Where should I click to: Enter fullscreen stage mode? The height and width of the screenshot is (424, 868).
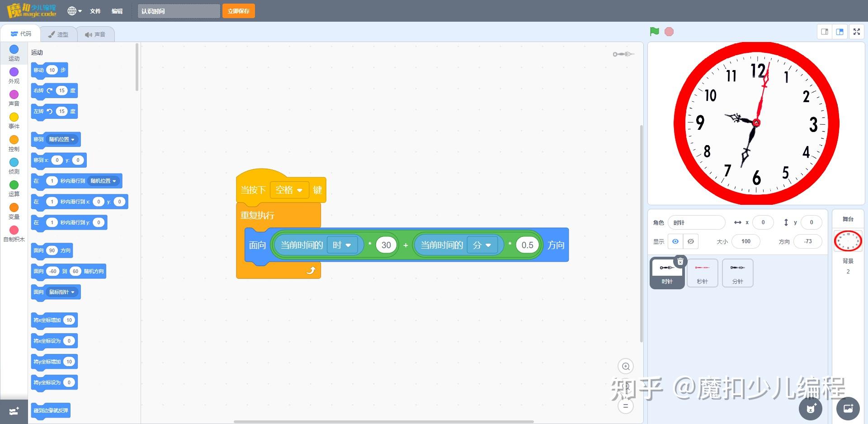[x=856, y=32]
